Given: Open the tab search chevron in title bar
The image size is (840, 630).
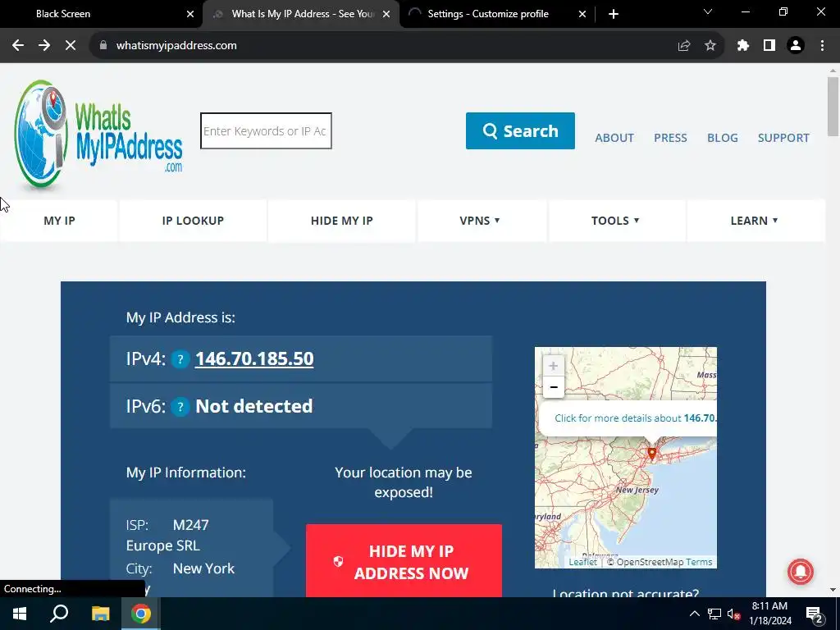Looking at the screenshot, I should [708, 11].
